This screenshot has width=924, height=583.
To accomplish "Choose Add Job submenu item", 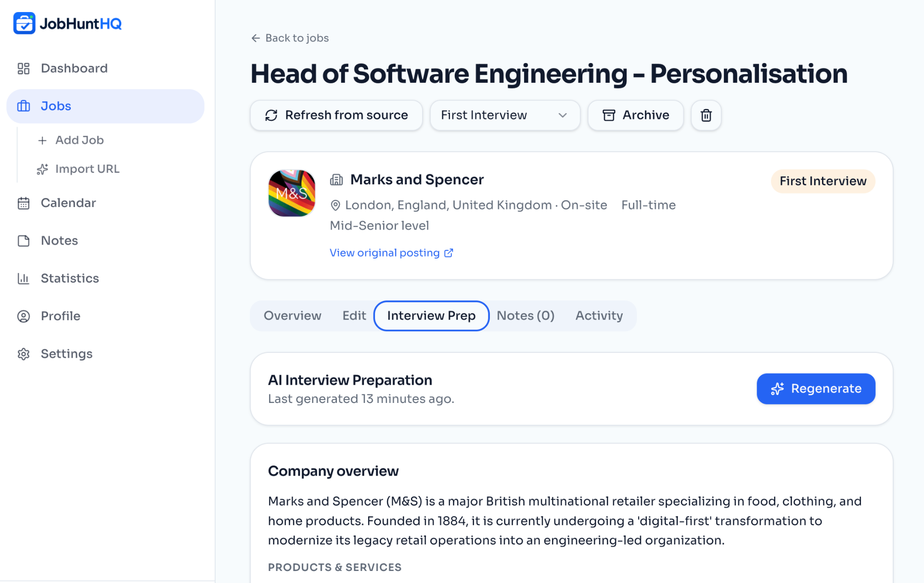I will coord(79,140).
